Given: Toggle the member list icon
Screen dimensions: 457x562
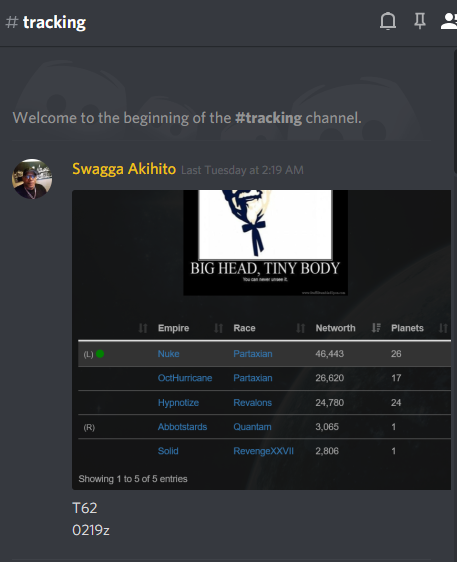Looking at the screenshot, I should pyautogui.click(x=449, y=21).
